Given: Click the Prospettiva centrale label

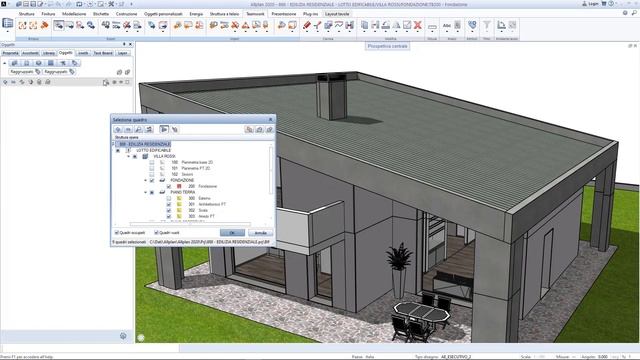Looking at the screenshot, I should (387, 46).
